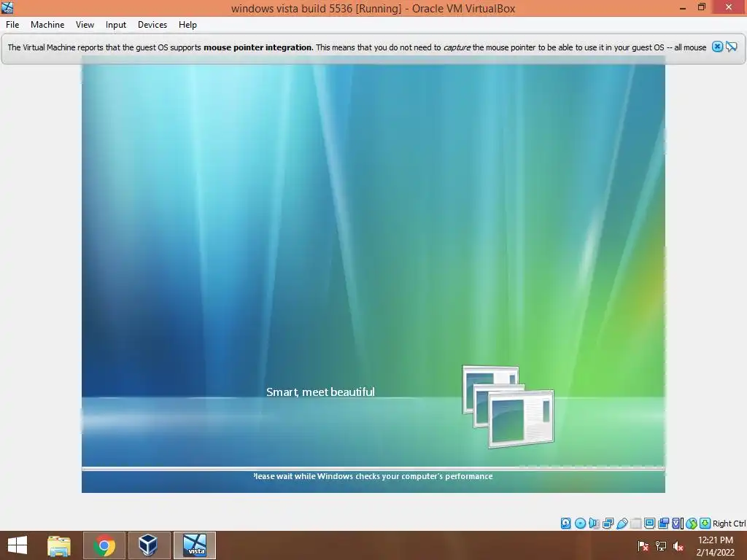The image size is (747, 560).
Task: Open the network tray icon
Action: 661,546
